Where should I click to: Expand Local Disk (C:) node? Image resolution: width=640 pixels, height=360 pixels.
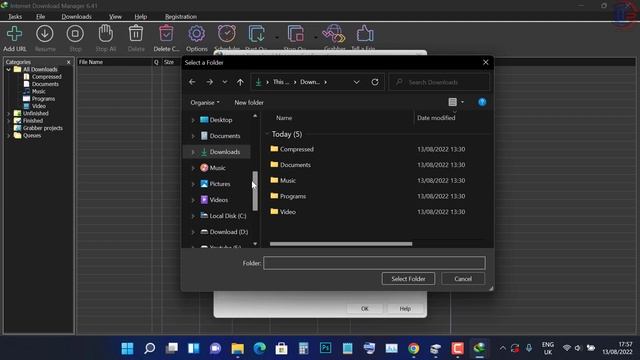click(x=193, y=216)
